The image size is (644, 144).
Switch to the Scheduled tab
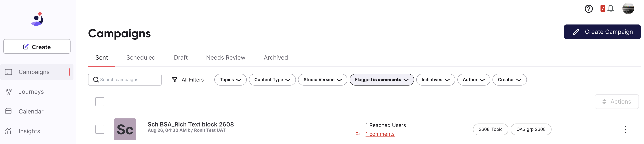(141, 58)
